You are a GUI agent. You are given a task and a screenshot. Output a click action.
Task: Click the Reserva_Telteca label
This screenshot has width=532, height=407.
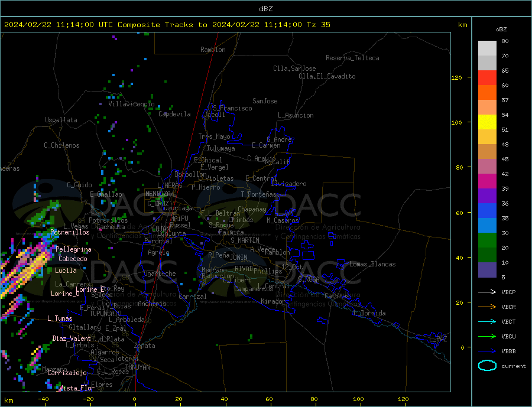[x=352, y=58]
